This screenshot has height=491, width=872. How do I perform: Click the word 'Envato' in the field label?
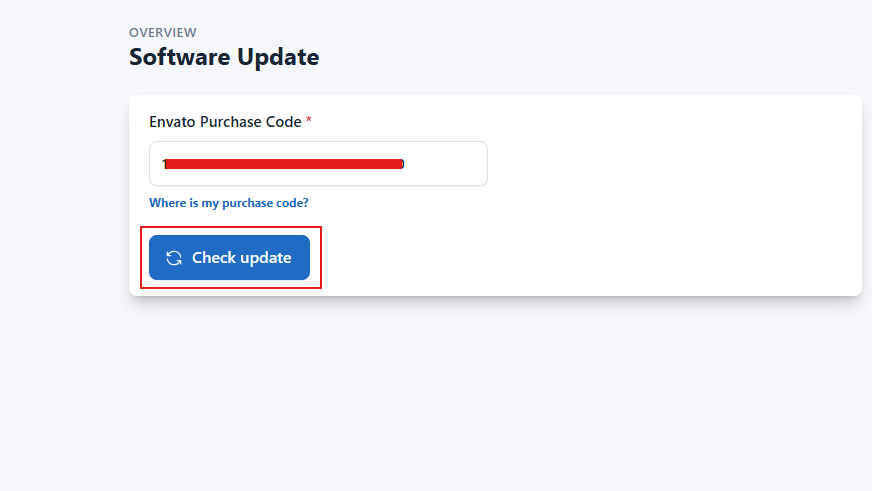coord(173,122)
